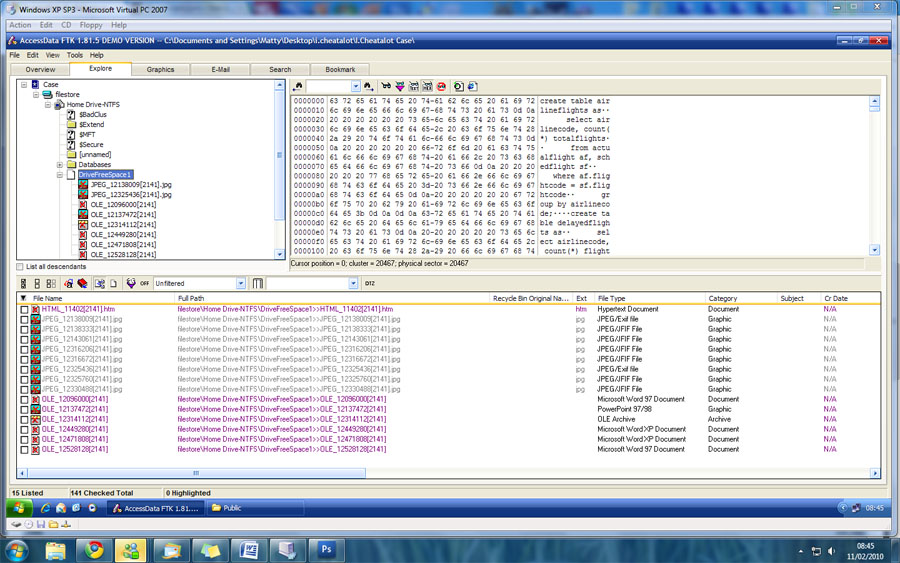
Task: Open Virtual PC Action menu
Action: coord(20,25)
